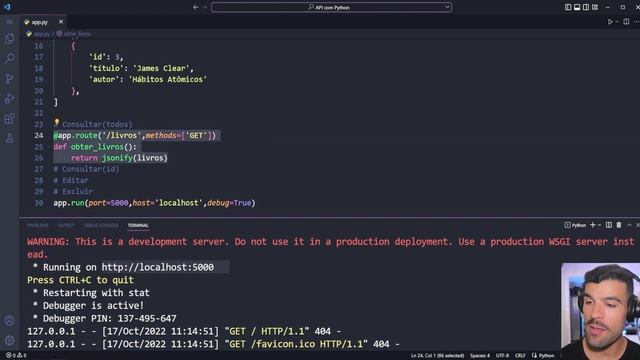Click the # Editar comment line
640x360 pixels.
71,180
